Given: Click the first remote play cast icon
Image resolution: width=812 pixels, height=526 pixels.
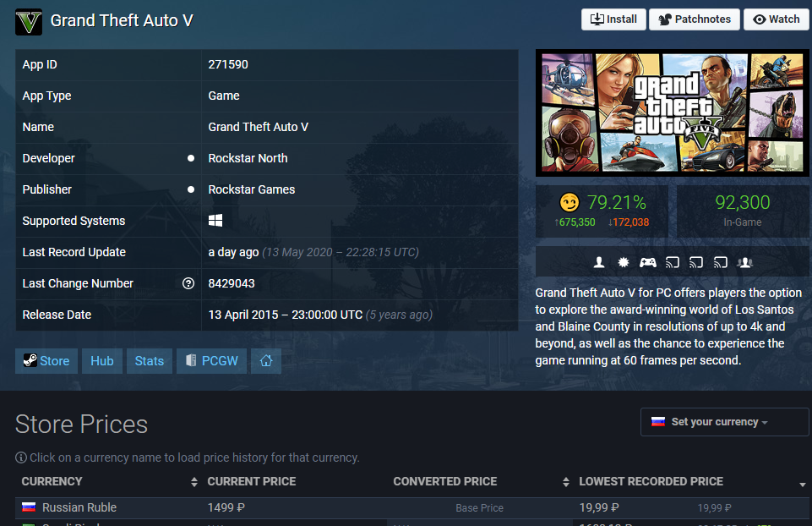Looking at the screenshot, I should [673, 262].
